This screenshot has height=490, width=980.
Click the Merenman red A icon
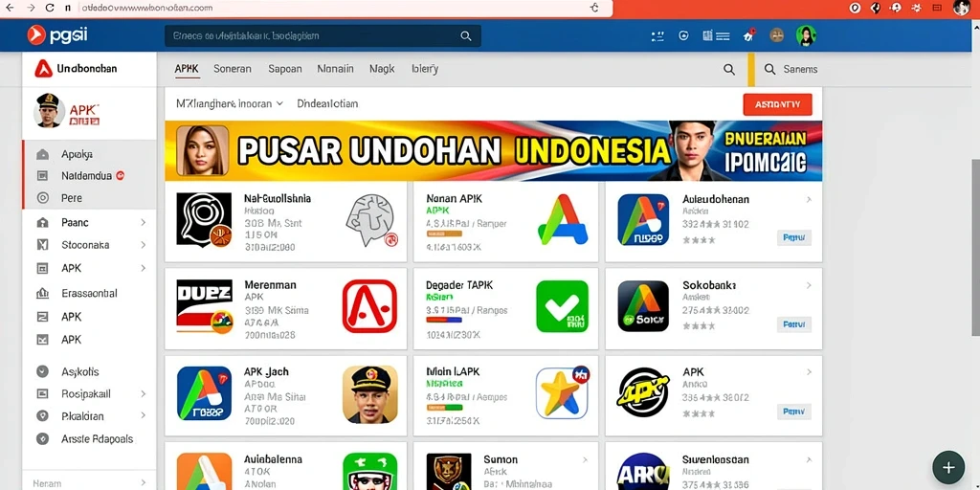tap(369, 305)
